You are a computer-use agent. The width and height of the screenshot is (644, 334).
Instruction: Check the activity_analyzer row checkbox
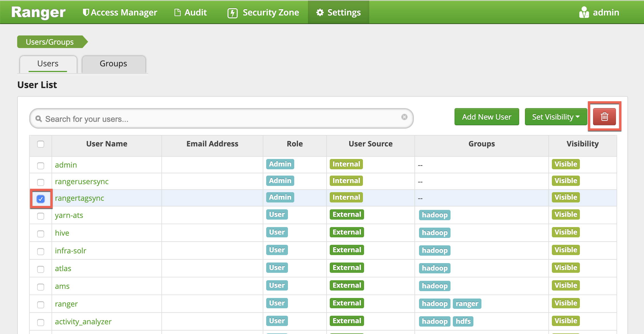click(41, 323)
